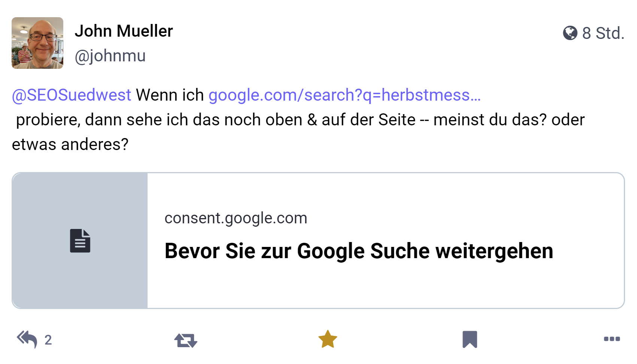Click the consent.google.com domain label
This screenshot has height=364, width=637.
[x=236, y=218]
